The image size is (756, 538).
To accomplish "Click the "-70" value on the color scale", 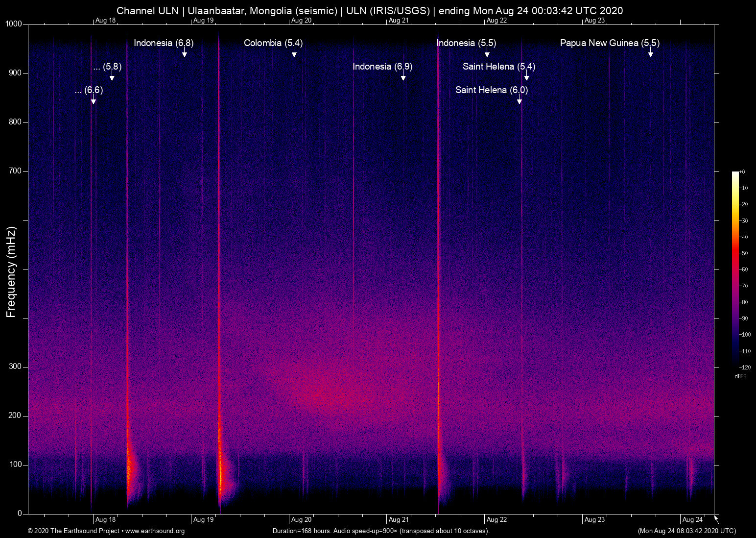I will (x=744, y=286).
